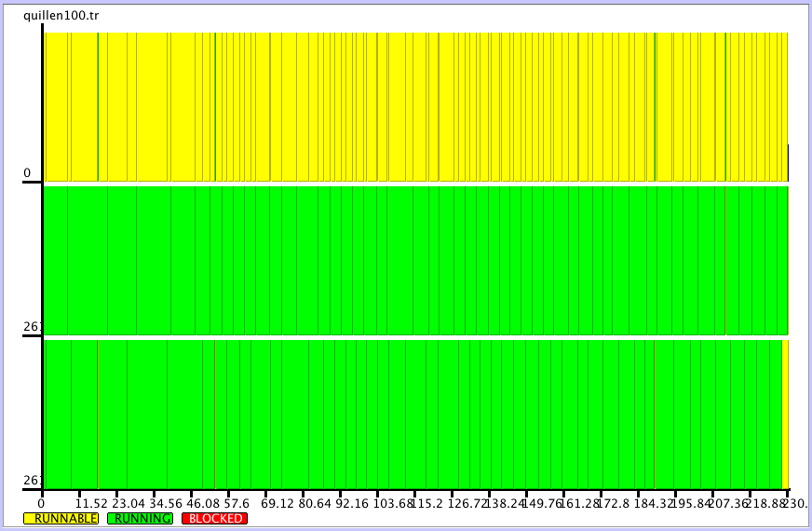
Task: Click yellow segment at end of bottom row
Action: click(785, 414)
